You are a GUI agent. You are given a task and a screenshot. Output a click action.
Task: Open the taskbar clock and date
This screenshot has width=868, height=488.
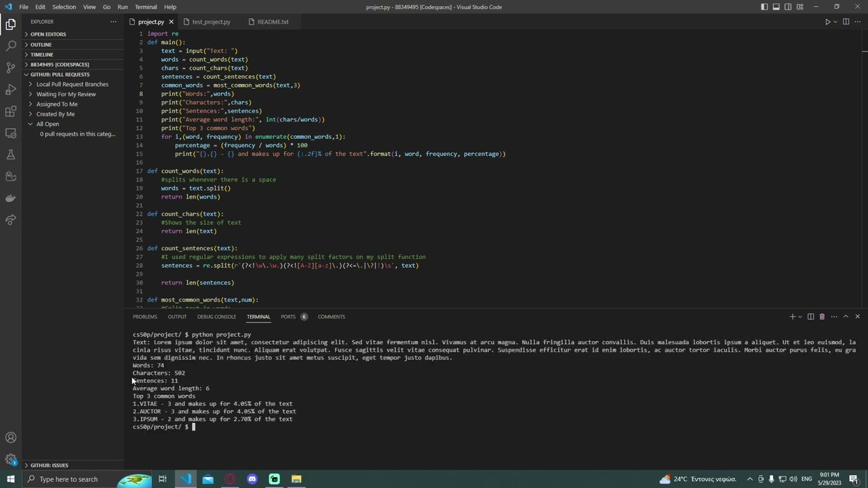[x=829, y=479]
